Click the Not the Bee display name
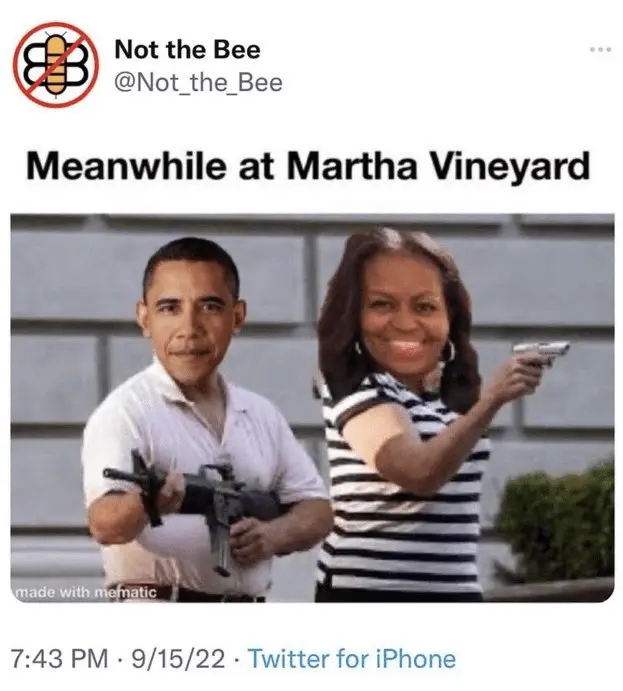 [x=187, y=49]
